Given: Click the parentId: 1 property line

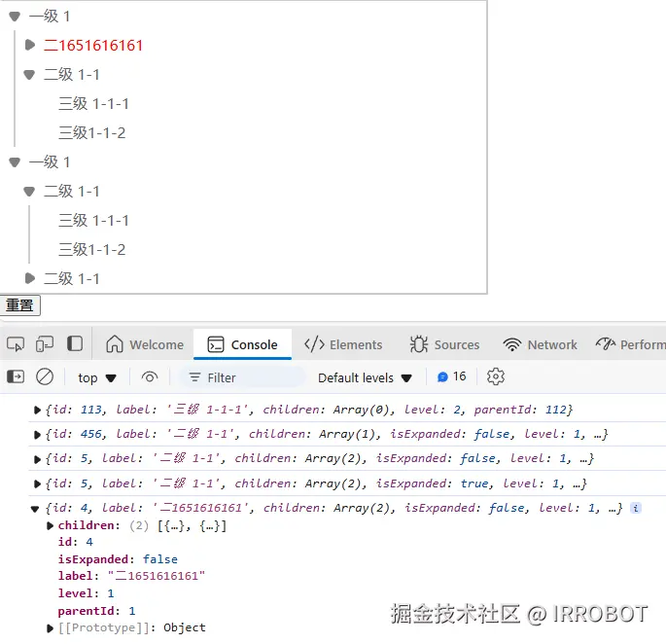Looking at the screenshot, I should 96,611.
